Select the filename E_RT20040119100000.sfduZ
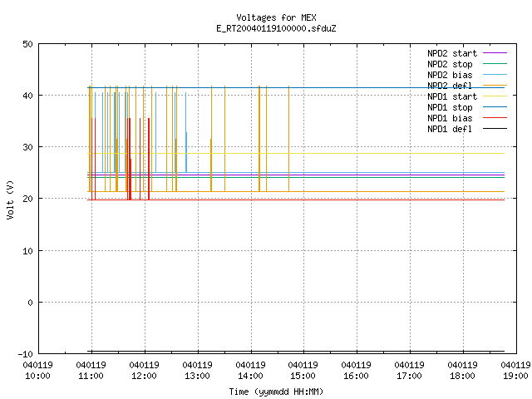The image size is (532, 399). click(276, 28)
